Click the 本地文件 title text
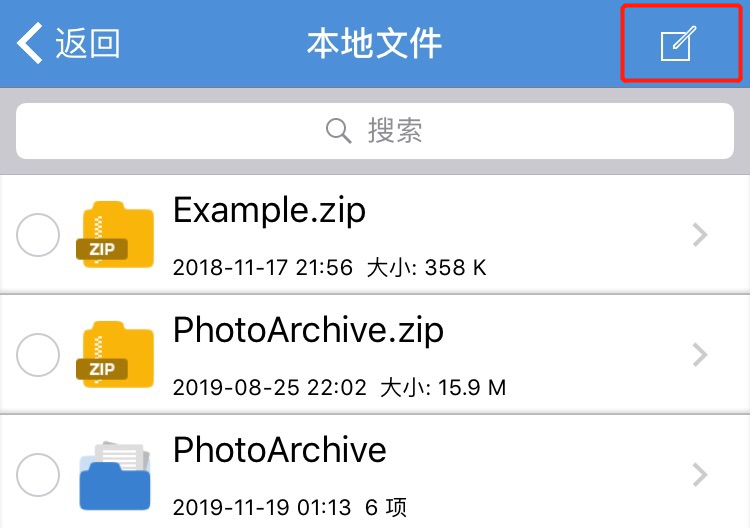This screenshot has height=528, width=750. pyautogui.click(x=375, y=44)
